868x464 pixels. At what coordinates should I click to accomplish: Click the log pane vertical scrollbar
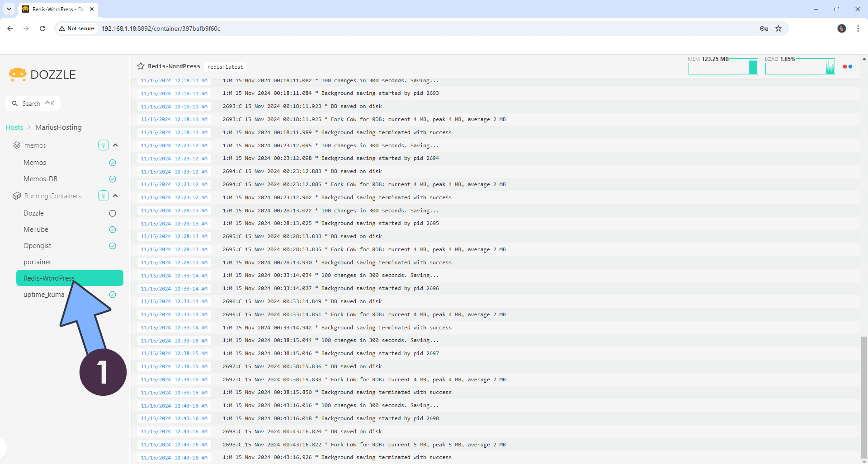(864, 397)
